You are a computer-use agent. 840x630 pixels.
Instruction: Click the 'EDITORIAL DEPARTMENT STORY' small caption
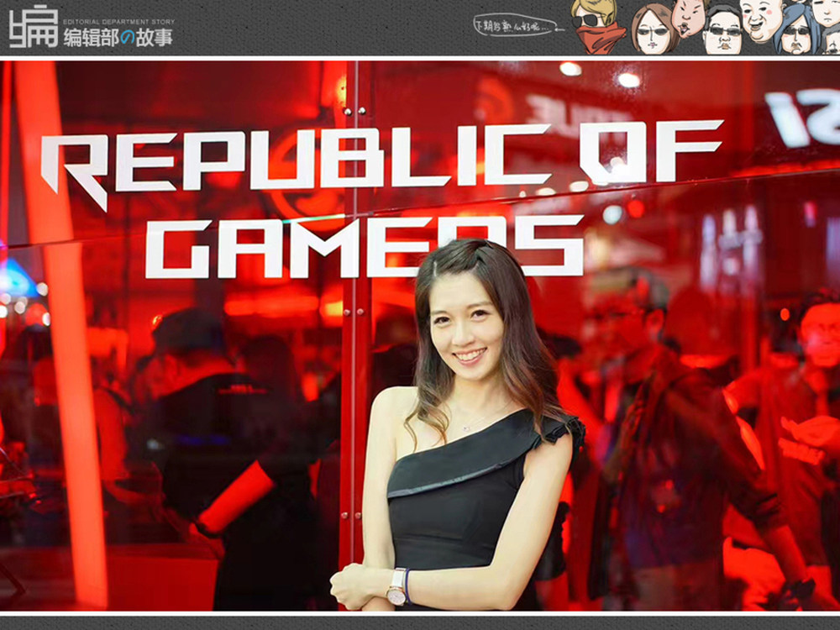pyautogui.click(x=118, y=22)
